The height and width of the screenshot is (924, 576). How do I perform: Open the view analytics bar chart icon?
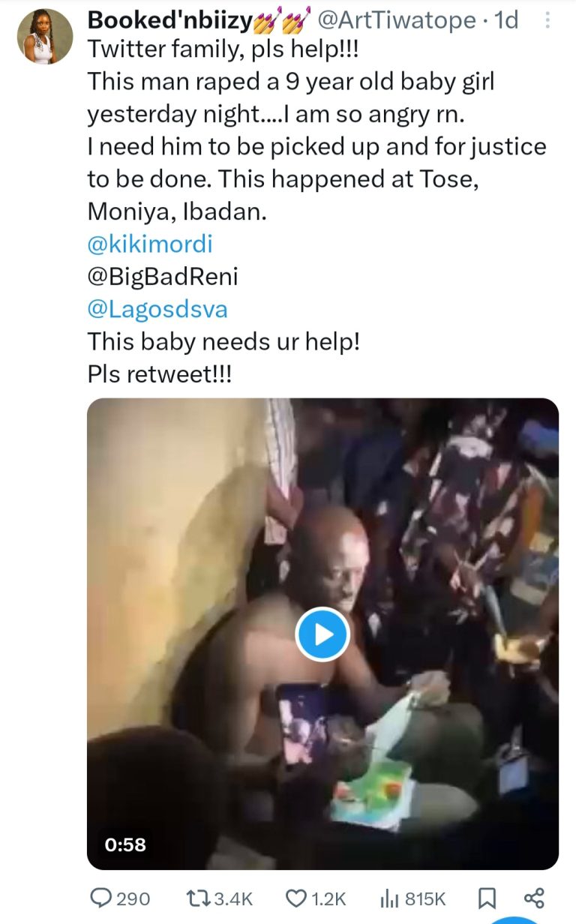[x=390, y=898]
